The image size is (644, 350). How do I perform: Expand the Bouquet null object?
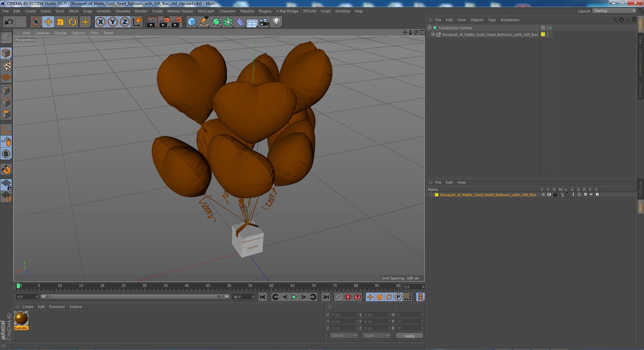(433, 35)
